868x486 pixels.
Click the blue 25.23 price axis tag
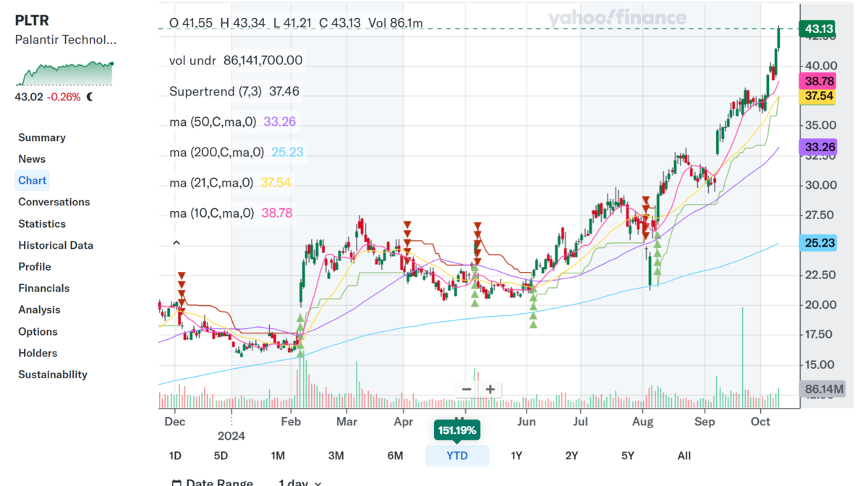tap(818, 243)
